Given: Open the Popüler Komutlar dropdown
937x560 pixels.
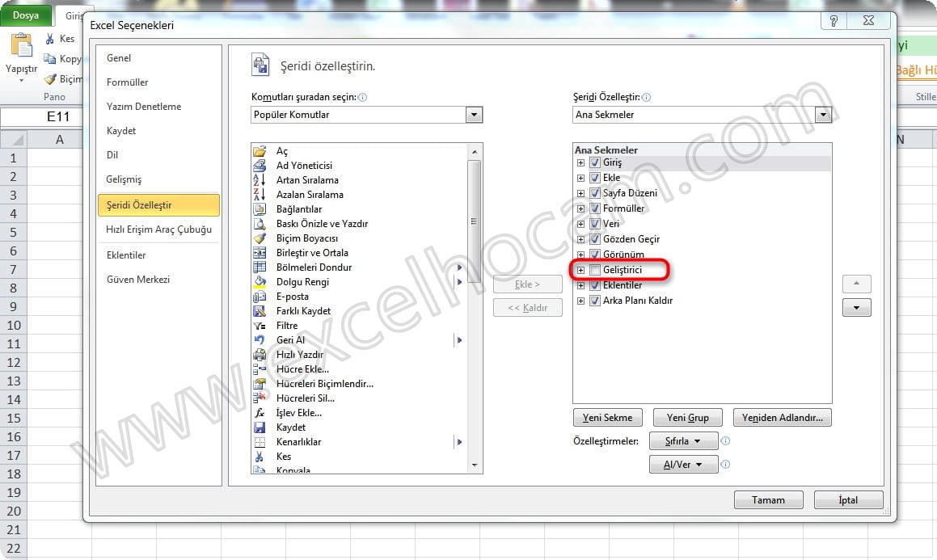Looking at the screenshot, I should 474,115.
